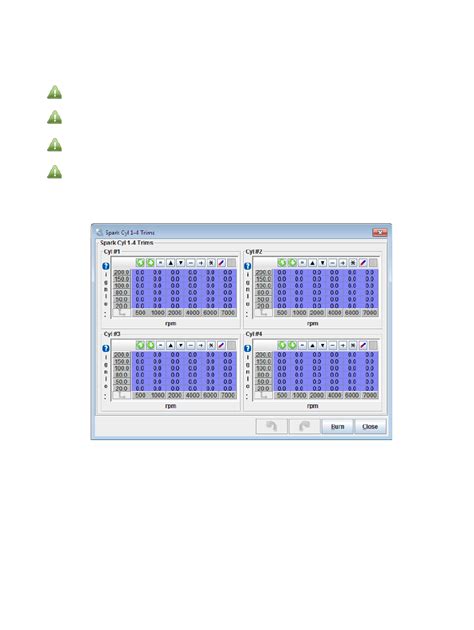
Task: Select the 200.0 load axis bin in Cyl #1
Action: 121,272
